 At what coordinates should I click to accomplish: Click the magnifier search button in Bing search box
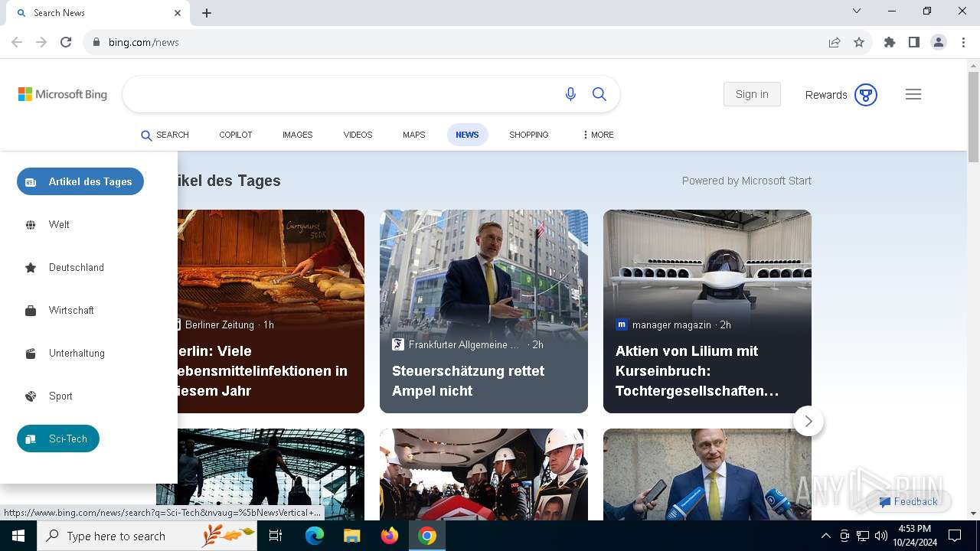(599, 94)
